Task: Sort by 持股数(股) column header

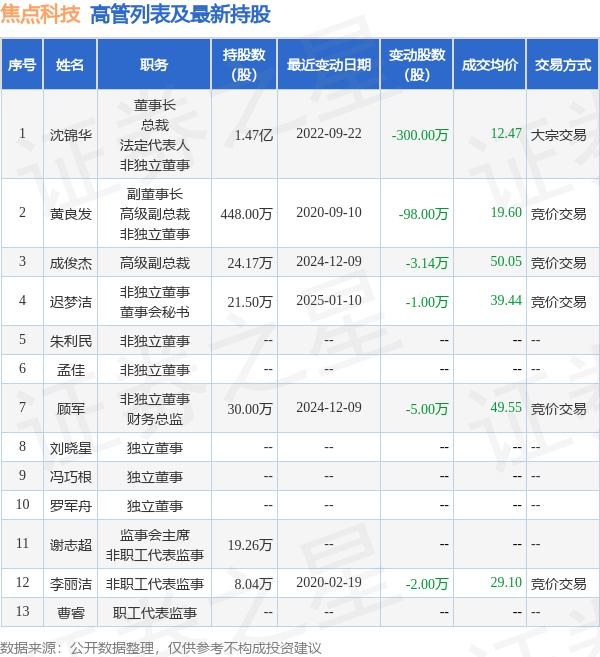Action: pyautogui.click(x=243, y=65)
